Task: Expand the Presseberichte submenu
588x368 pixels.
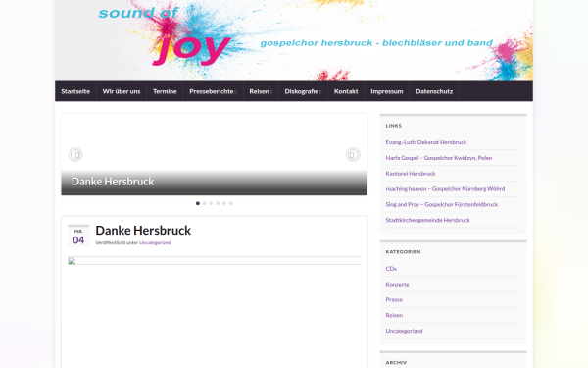Action: tap(213, 91)
